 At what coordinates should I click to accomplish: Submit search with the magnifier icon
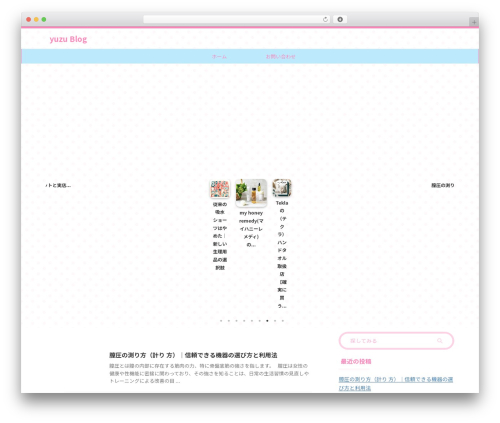coord(440,341)
